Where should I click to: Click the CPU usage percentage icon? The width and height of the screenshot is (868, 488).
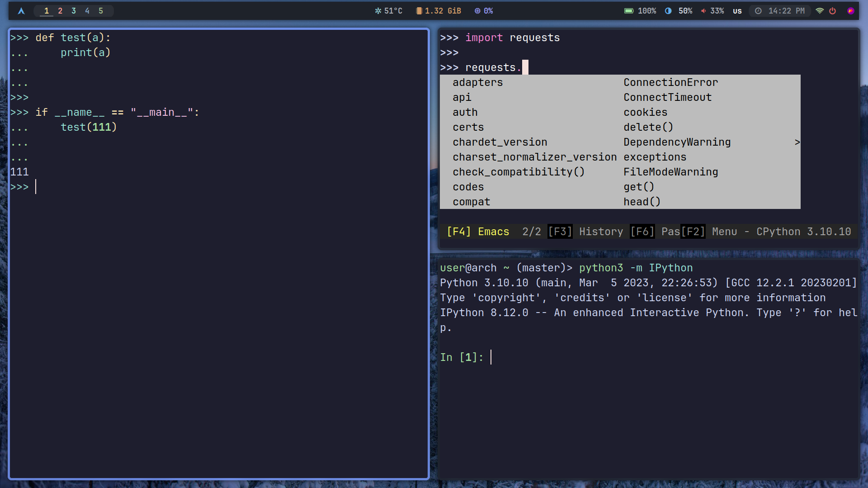point(477,11)
